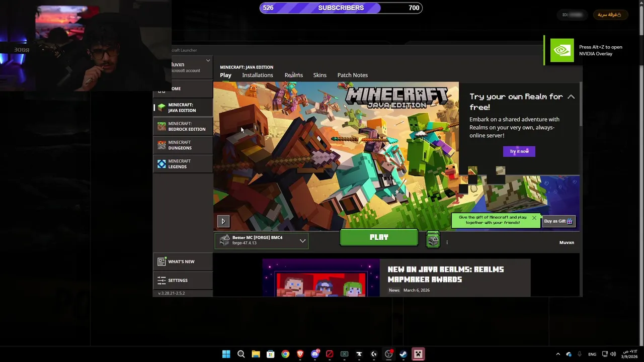Click the 'Muvxn' player name near PLAY
The width and height of the screenshot is (644, 362).
pyautogui.click(x=567, y=242)
